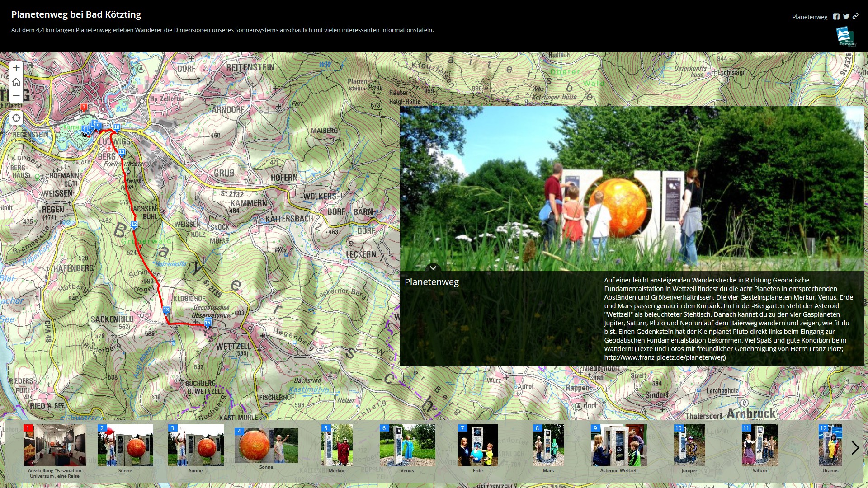Click the Oberer Bayerischer Wald logo
The image size is (868, 488).
coord(845,37)
